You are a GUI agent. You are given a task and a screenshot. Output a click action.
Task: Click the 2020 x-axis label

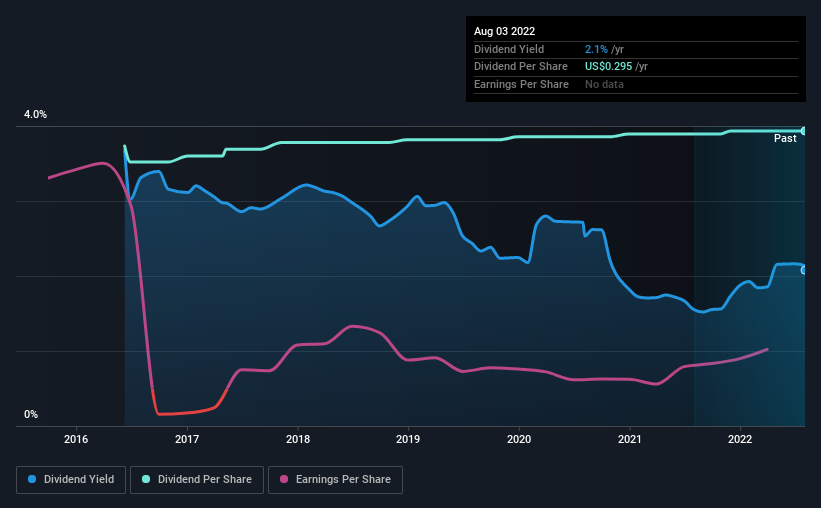coord(519,439)
